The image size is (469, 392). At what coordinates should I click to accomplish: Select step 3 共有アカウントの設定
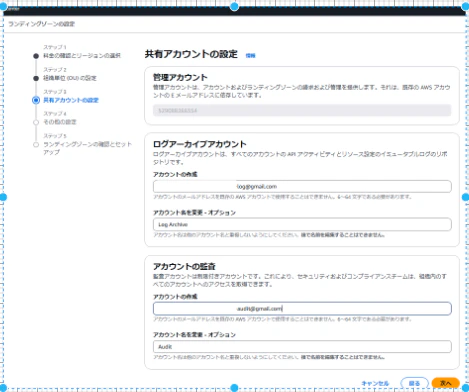71,100
